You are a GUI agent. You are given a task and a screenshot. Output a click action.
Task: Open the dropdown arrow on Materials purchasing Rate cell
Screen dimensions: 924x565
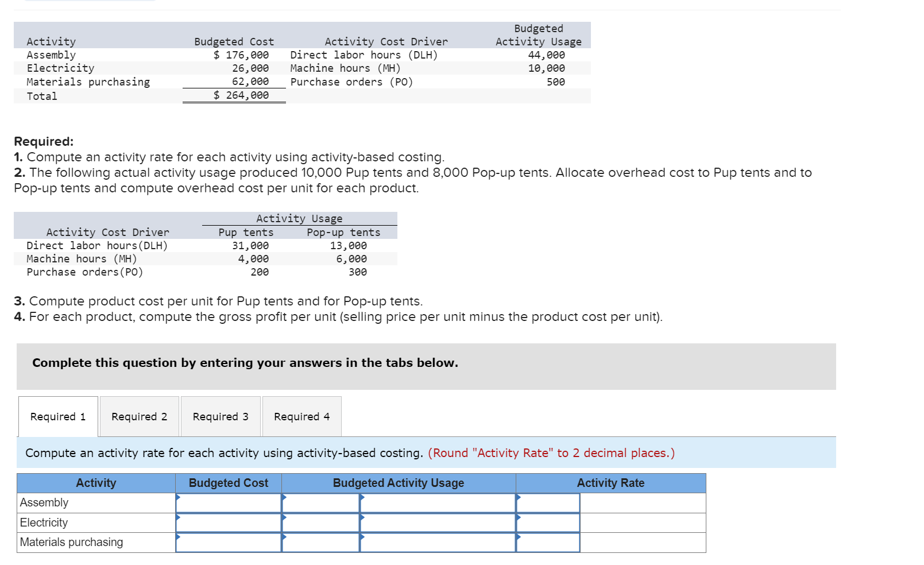tap(519, 538)
